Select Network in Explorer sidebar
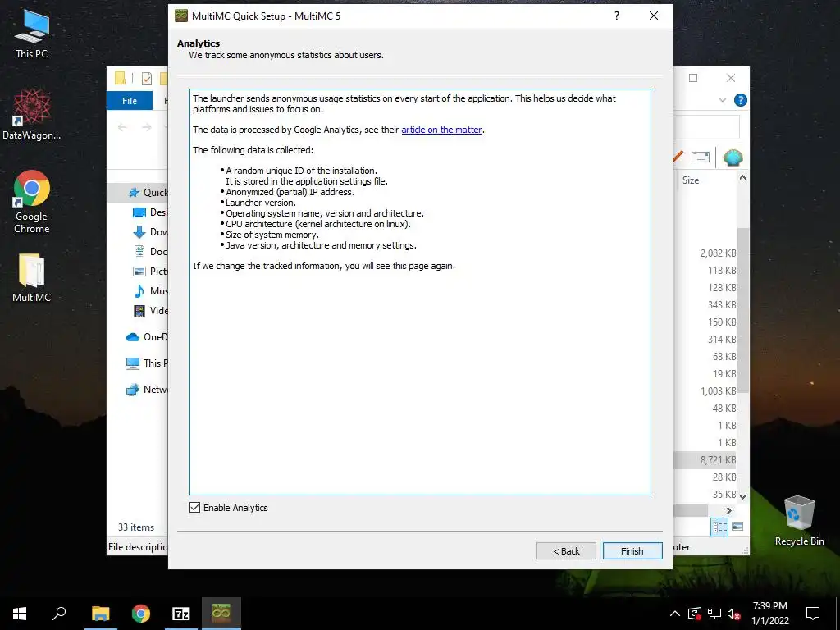Viewport: 840px width, 630px height. click(147, 390)
